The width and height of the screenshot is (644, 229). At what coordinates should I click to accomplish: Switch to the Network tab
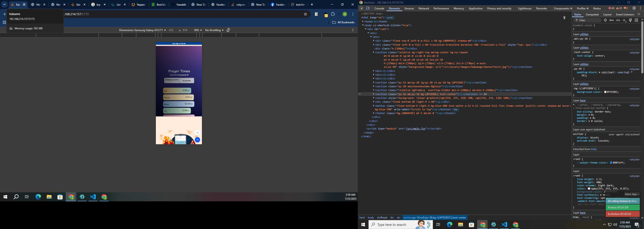[424, 8]
